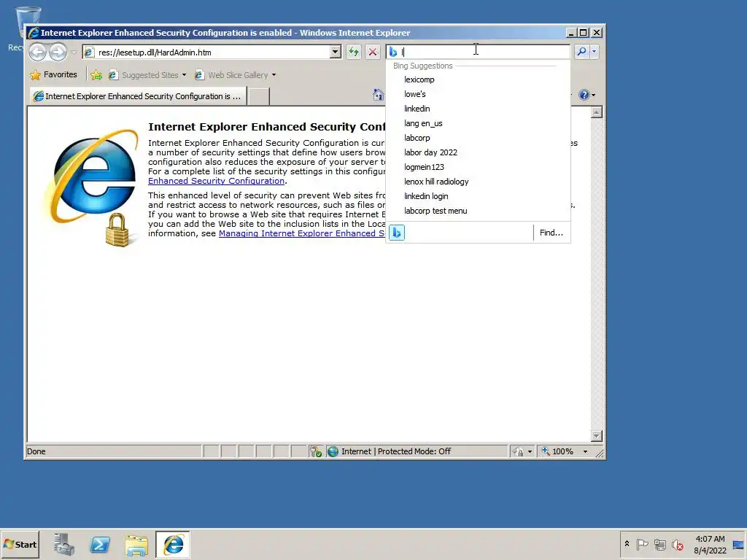Open Managing Internet Explorer Enhanced Security link
Viewport: 747px width, 560px height.
(301, 233)
